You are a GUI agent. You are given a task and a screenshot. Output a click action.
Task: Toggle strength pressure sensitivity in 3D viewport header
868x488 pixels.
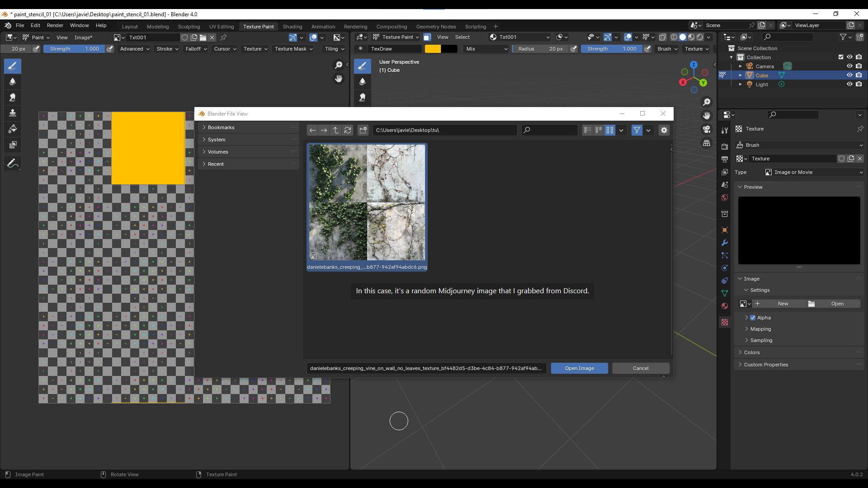click(x=647, y=49)
